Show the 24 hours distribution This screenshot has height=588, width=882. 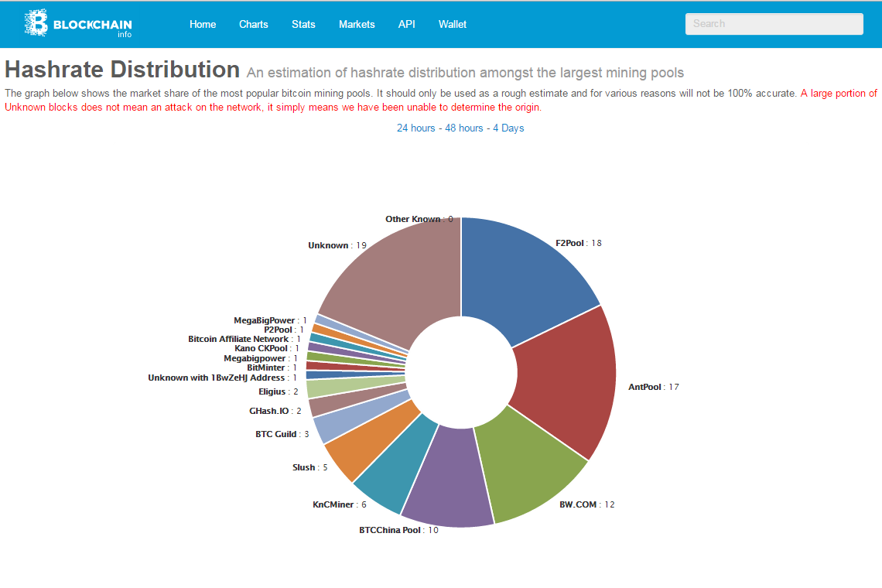pyautogui.click(x=415, y=128)
